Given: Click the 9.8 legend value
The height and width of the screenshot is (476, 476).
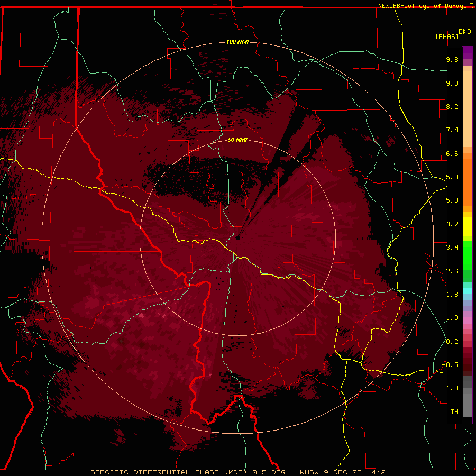Looking at the screenshot, I should (452, 59).
